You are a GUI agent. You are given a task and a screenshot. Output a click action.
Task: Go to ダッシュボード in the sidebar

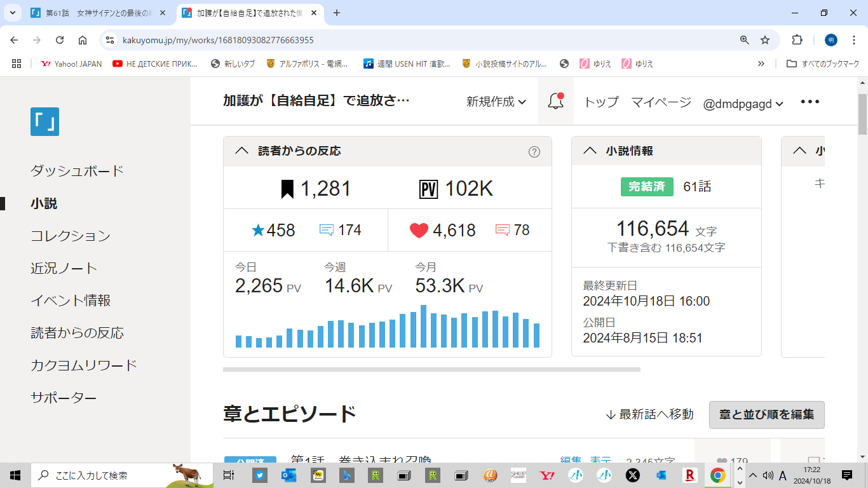coord(77,171)
